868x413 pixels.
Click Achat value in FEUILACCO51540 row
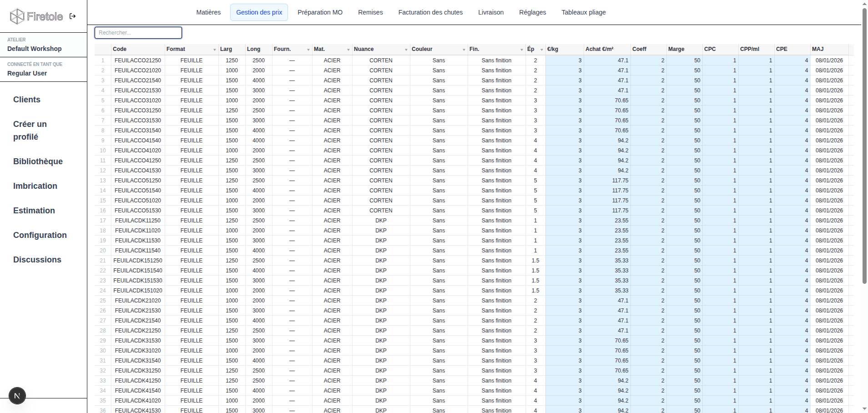coord(607,191)
